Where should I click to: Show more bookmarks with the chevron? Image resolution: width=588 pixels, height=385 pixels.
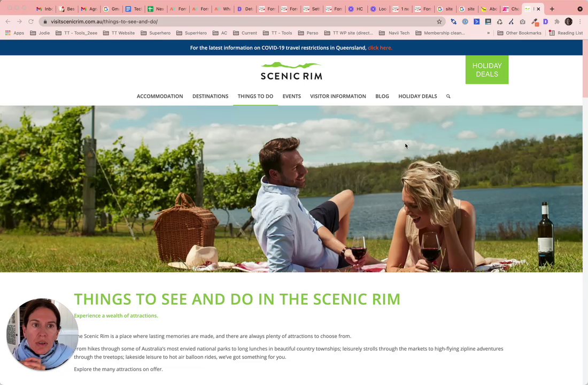pos(488,33)
